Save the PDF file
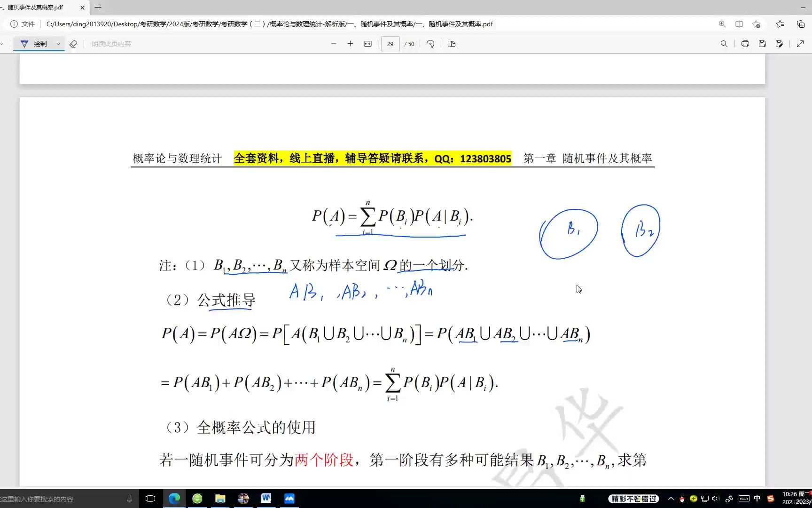Screen dimensions: 812x508 762,44
